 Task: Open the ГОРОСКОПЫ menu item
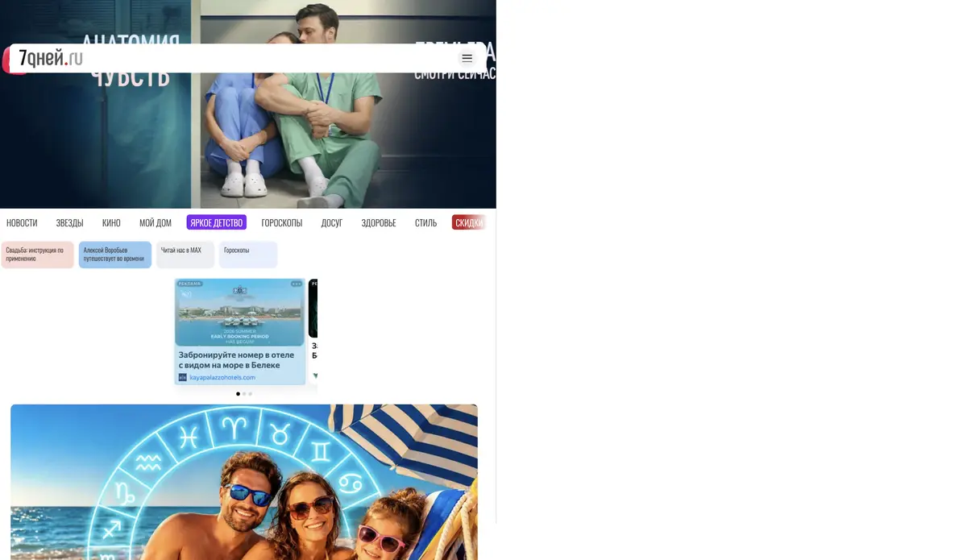click(x=282, y=222)
